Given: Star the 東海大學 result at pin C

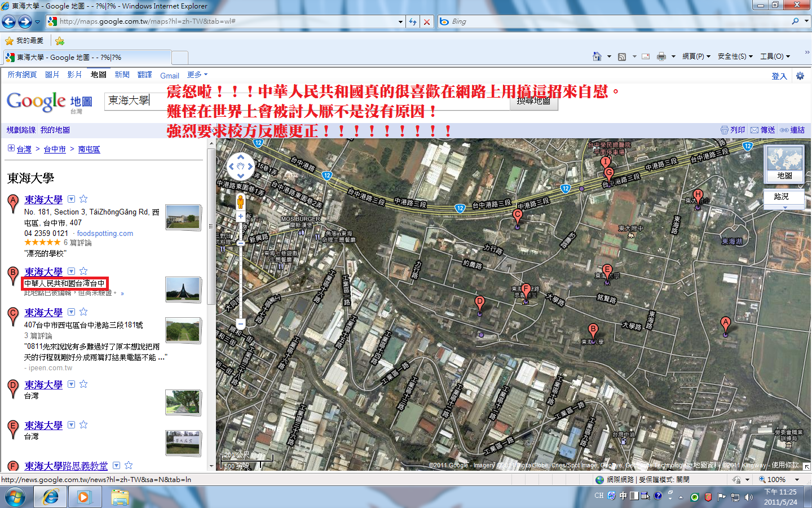Looking at the screenshot, I should (83, 312).
